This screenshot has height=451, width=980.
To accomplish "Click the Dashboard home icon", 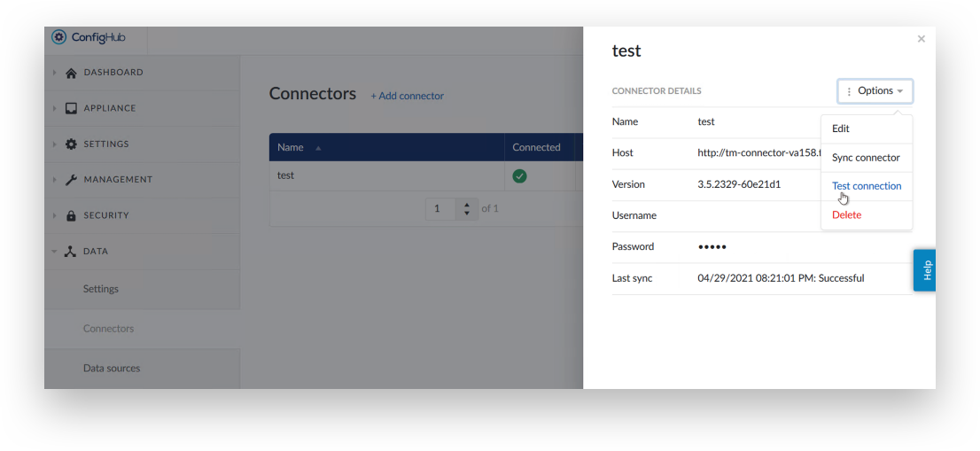I will coord(71,73).
